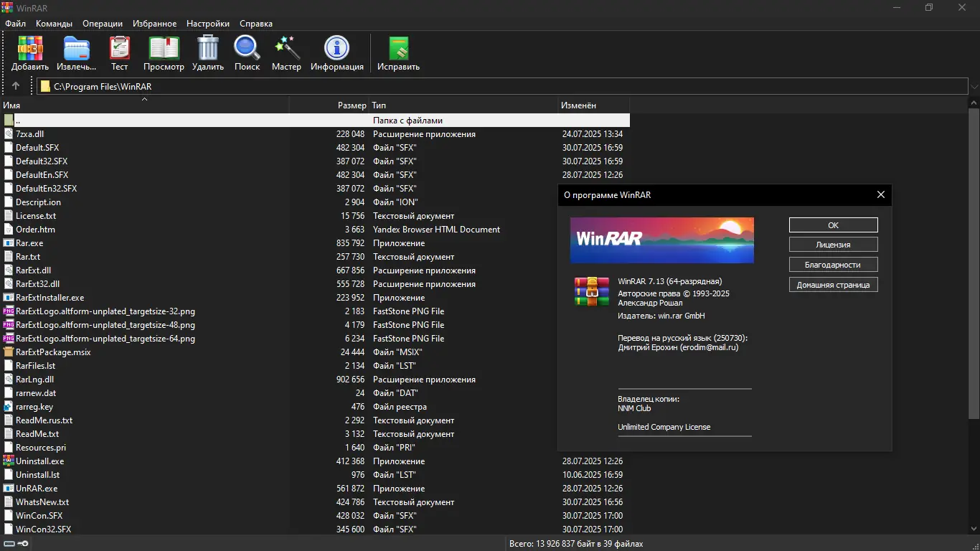Select the file License.txt
The width and height of the screenshot is (980, 551).
[36, 216]
